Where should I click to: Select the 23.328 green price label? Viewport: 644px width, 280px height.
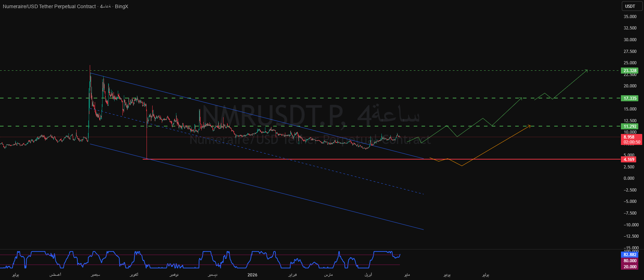tap(630, 71)
